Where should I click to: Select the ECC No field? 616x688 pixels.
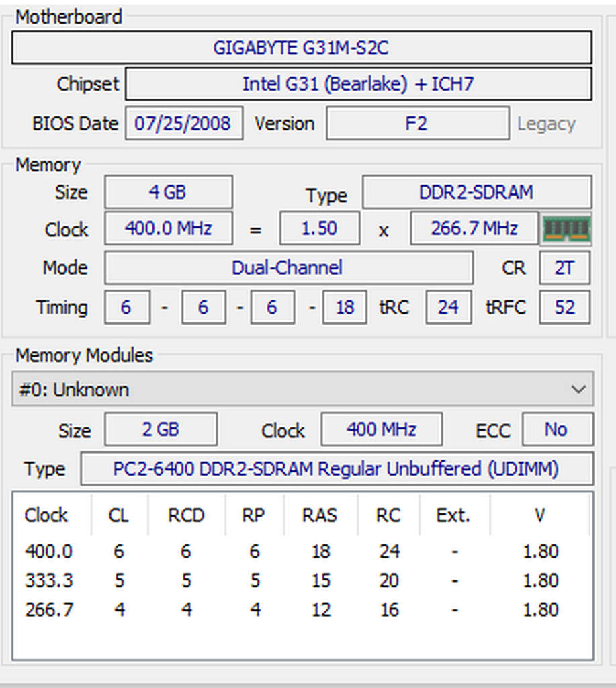click(x=557, y=429)
